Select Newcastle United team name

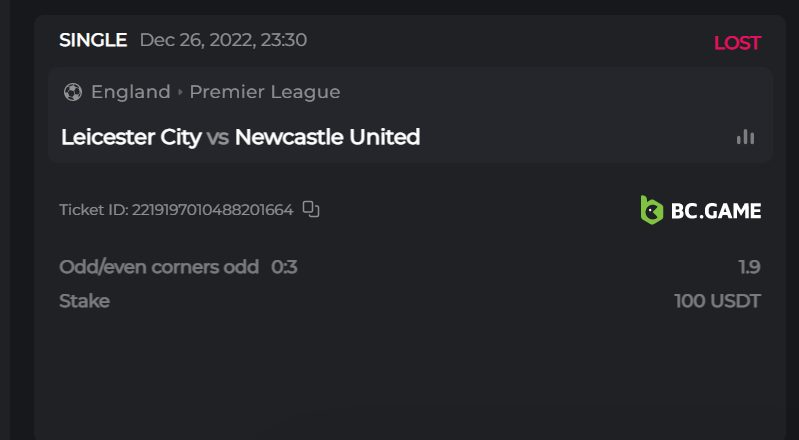[327, 137]
